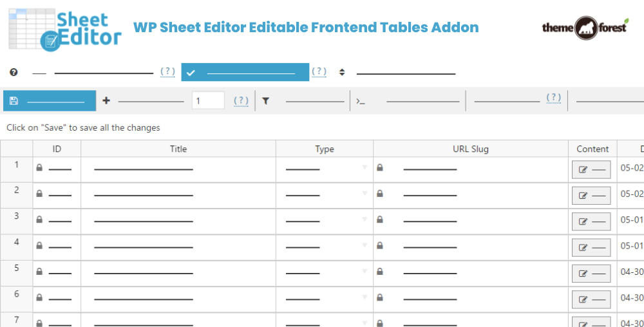
Task: Click the help tooltip link beside row count field
Action: click(x=241, y=100)
